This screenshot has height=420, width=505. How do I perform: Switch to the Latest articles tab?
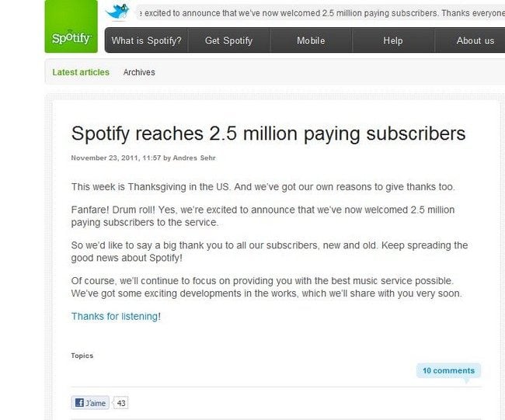tap(81, 72)
